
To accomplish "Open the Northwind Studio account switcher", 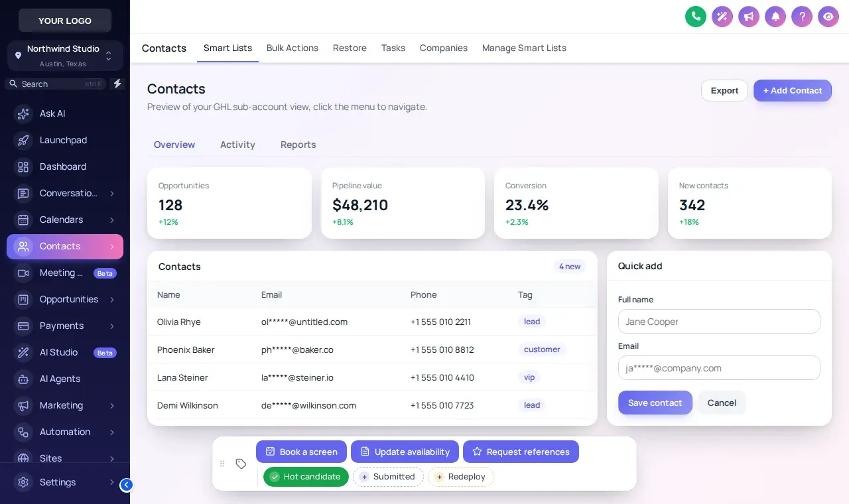I will tap(65, 56).
